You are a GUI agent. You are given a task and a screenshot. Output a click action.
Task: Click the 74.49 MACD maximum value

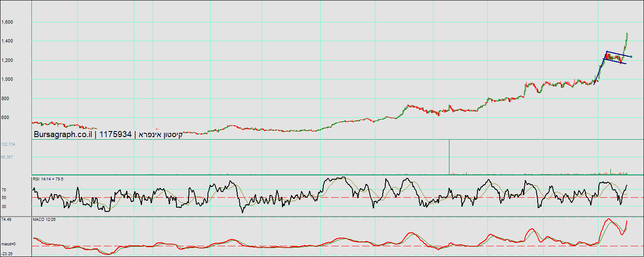6,220
